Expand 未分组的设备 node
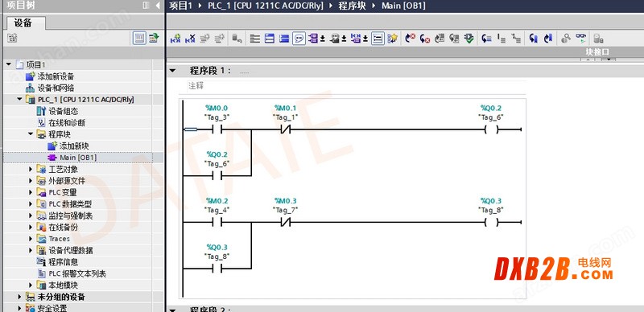This screenshot has width=644, height=312. [19, 297]
